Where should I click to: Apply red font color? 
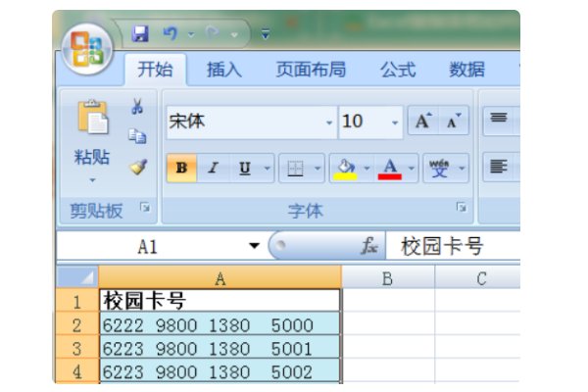click(390, 168)
